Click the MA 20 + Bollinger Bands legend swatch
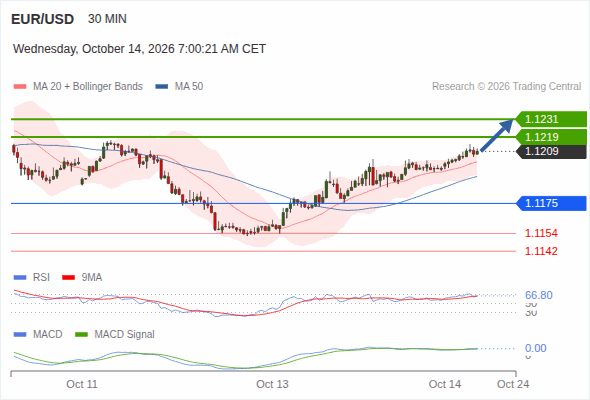Viewport: 590px width, 400px height. coord(20,87)
